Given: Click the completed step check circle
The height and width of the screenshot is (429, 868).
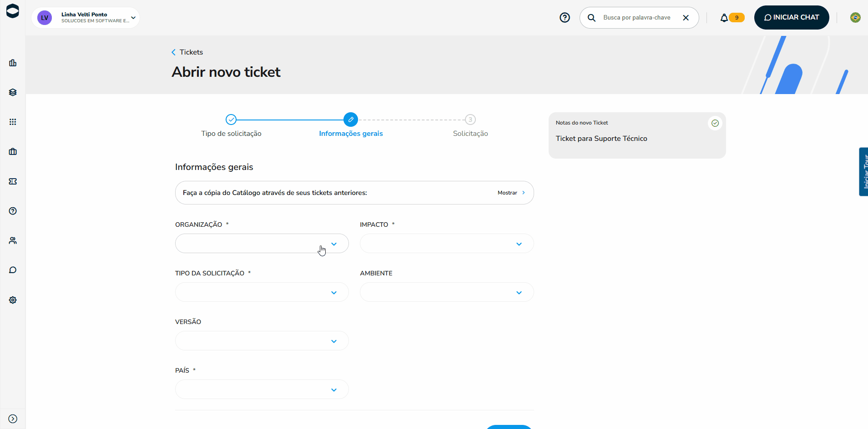Looking at the screenshot, I should 231,120.
